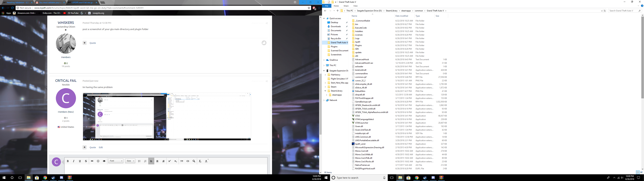Image resolution: width=644 pixels, height=181 pixels.
Task: Open the Size dropdown
Action: (130, 161)
